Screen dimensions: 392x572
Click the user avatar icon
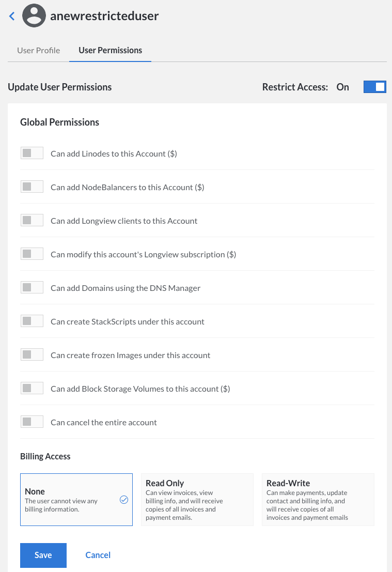click(x=34, y=16)
